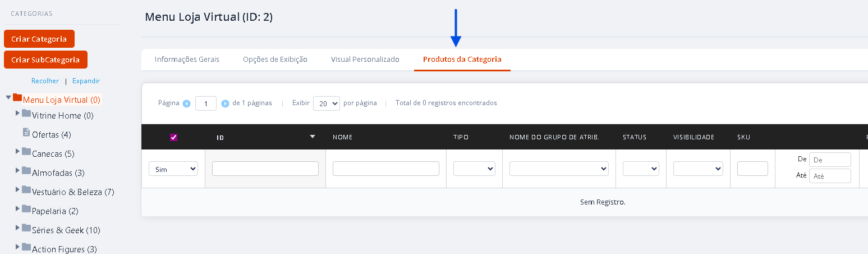This screenshot has height=254, width=868.
Task: Open the records per page dropdown
Action: tap(327, 103)
